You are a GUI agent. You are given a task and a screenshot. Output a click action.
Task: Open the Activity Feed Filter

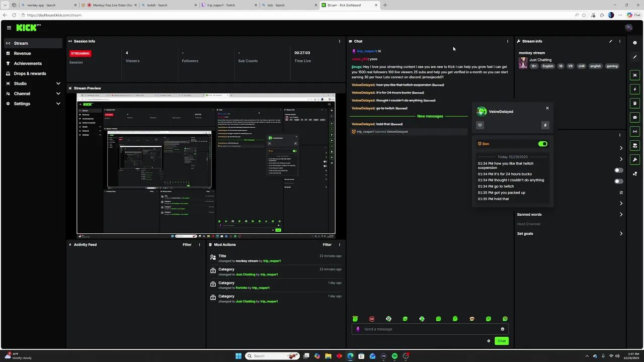[x=187, y=245]
